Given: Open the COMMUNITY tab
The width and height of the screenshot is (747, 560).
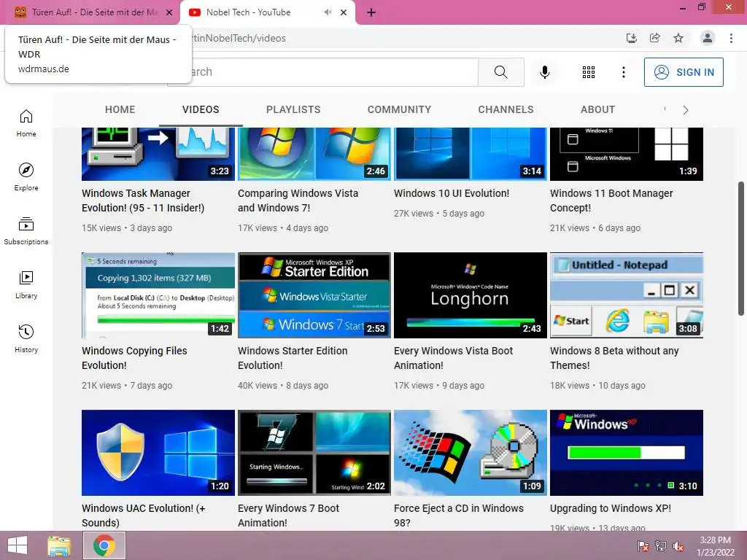Looking at the screenshot, I should 399,109.
